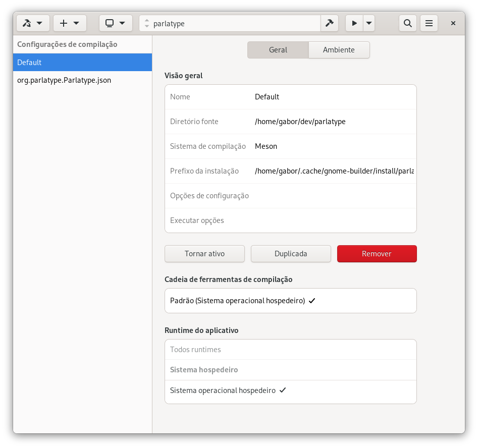The height and width of the screenshot is (448, 478).
Task: Click the Tornar ativo button
Action: tap(204, 254)
